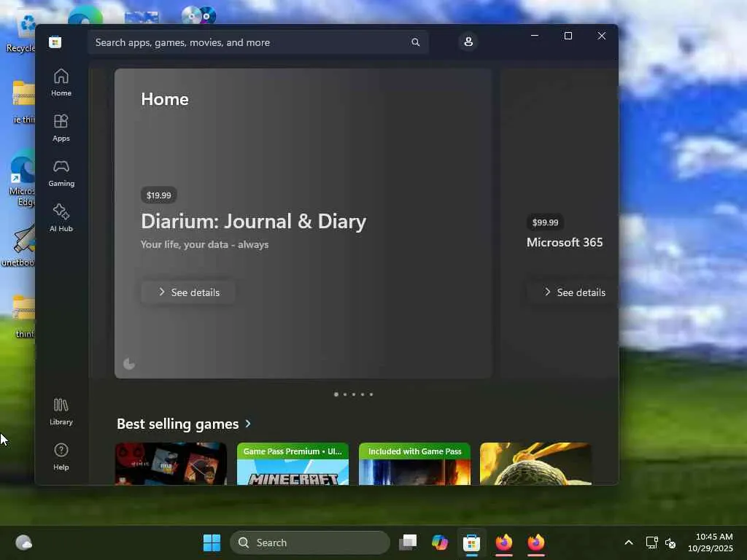Click the loading spinner icon on Diarium card
This screenshot has width=747, height=560.
(x=129, y=364)
